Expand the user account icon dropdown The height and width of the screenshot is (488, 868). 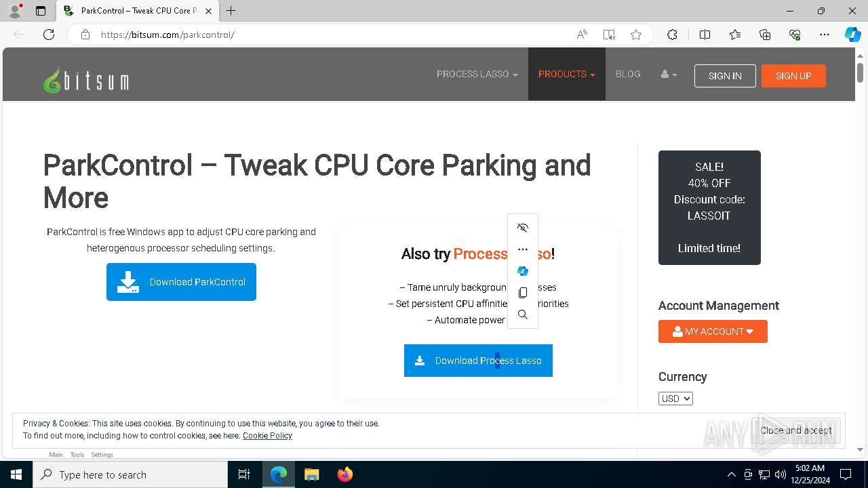(x=669, y=74)
